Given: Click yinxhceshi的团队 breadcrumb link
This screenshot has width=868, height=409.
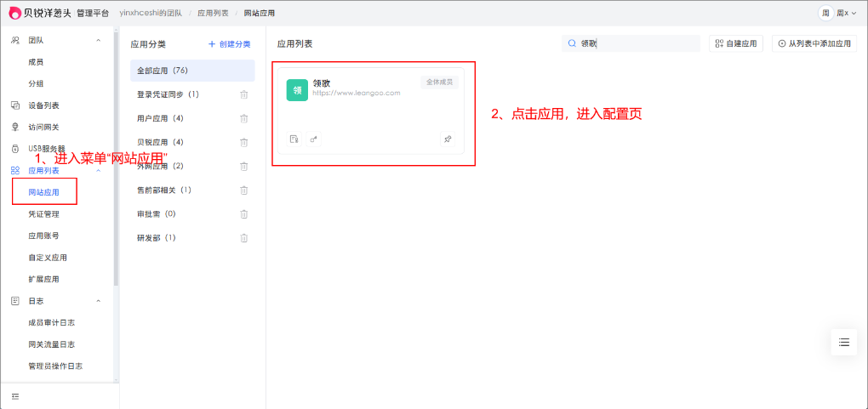Looking at the screenshot, I should pos(151,13).
